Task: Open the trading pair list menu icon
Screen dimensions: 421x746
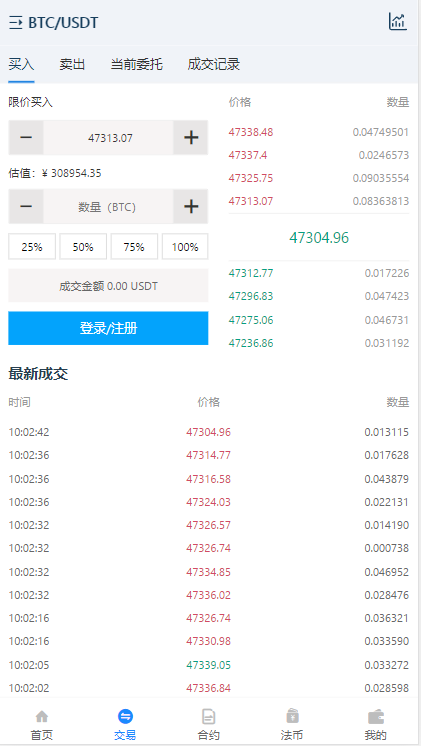Action: pos(16,22)
